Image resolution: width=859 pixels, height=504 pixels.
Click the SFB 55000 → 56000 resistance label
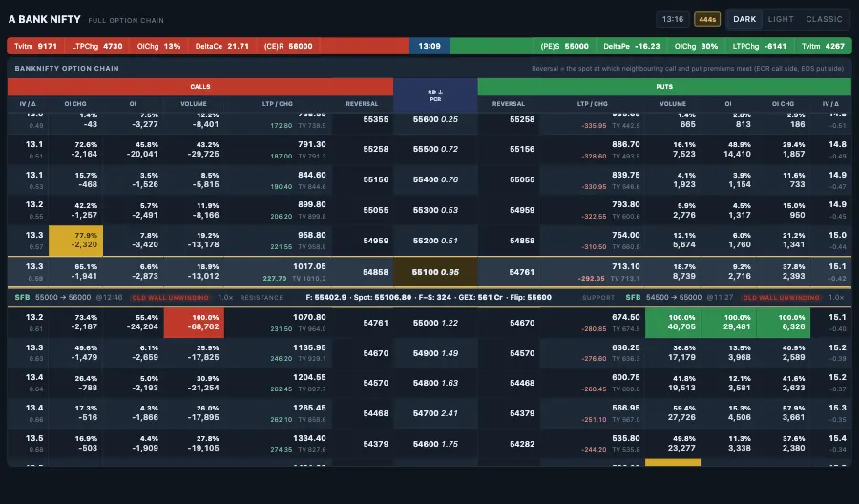[52, 298]
